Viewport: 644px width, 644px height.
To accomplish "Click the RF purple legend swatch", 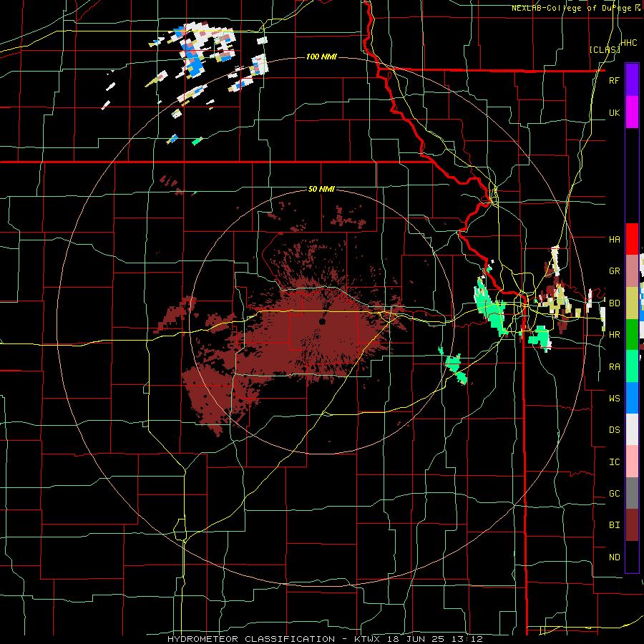I will click(632, 79).
